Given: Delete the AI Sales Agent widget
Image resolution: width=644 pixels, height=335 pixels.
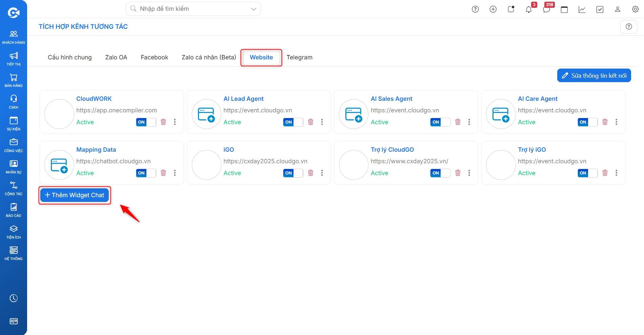Looking at the screenshot, I should 458,122.
